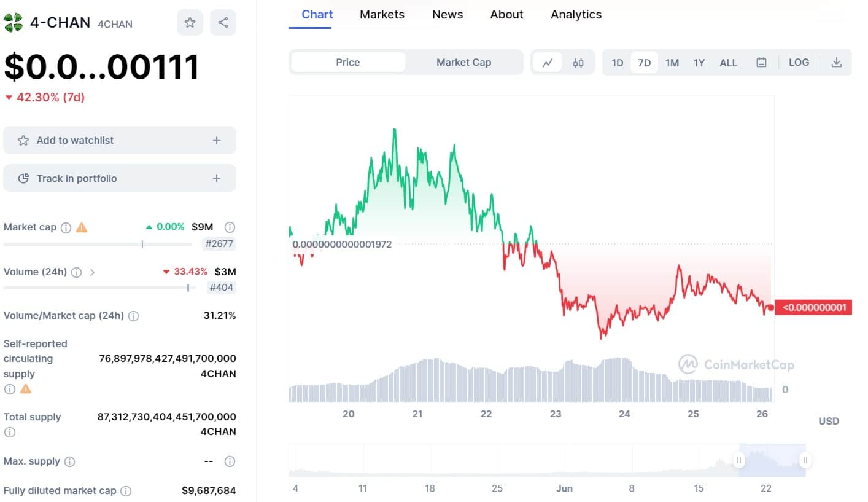The height and width of the screenshot is (502, 868).
Task: Click circulating supply warning triangle
Action: click(x=26, y=389)
